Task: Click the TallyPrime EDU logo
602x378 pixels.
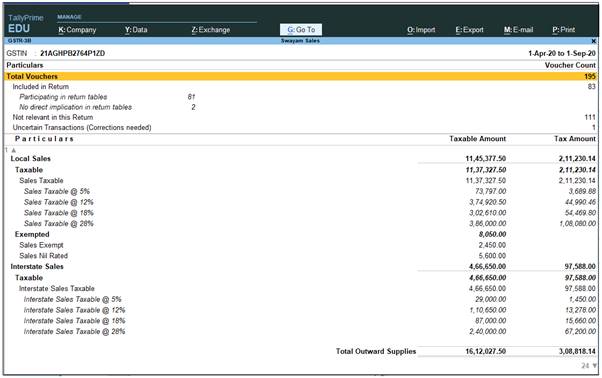Action: point(25,24)
